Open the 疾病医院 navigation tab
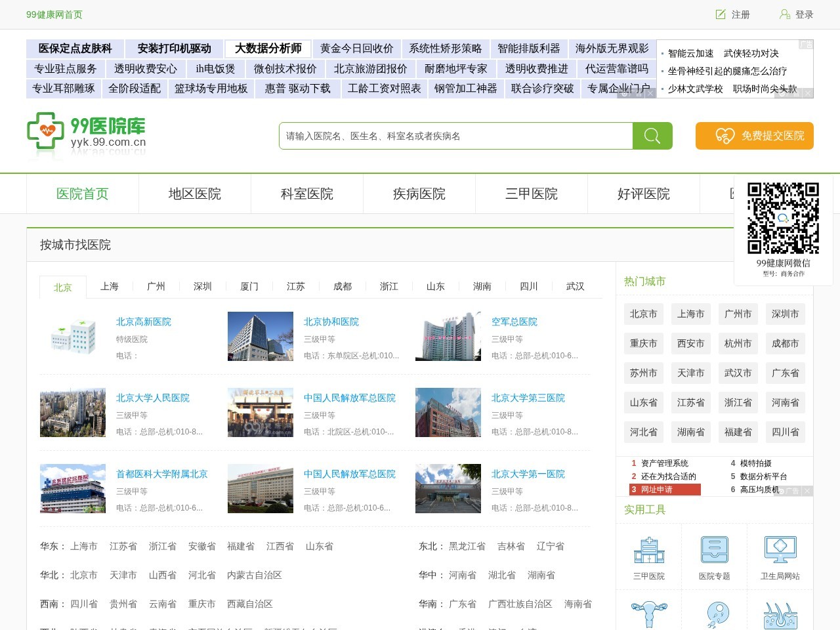Image resolution: width=840 pixels, height=630 pixels. tap(419, 194)
